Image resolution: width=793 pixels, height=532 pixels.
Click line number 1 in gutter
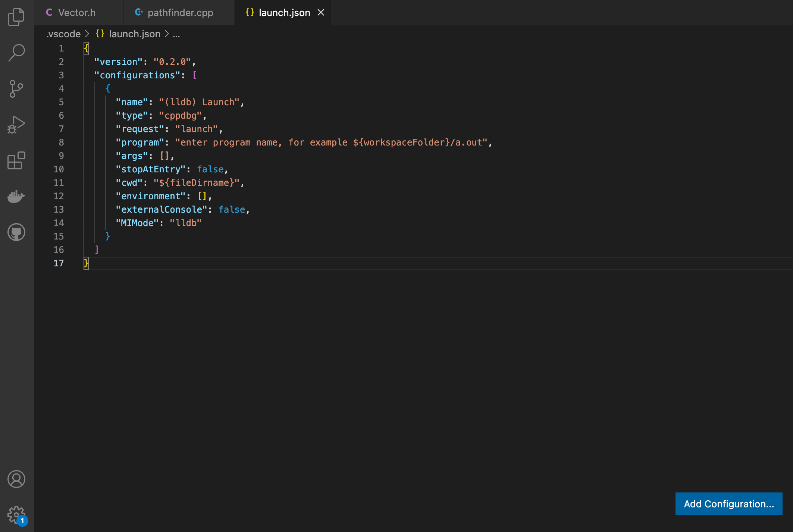(61, 48)
